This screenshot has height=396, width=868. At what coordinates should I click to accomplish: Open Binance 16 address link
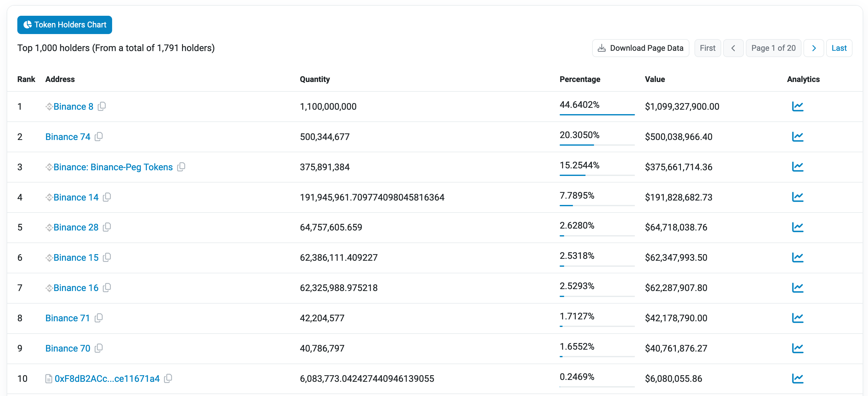point(76,288)
